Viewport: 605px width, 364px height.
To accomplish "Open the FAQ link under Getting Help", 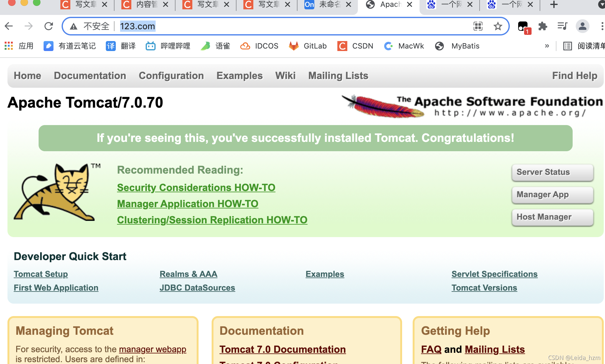I will coord(431,349).
